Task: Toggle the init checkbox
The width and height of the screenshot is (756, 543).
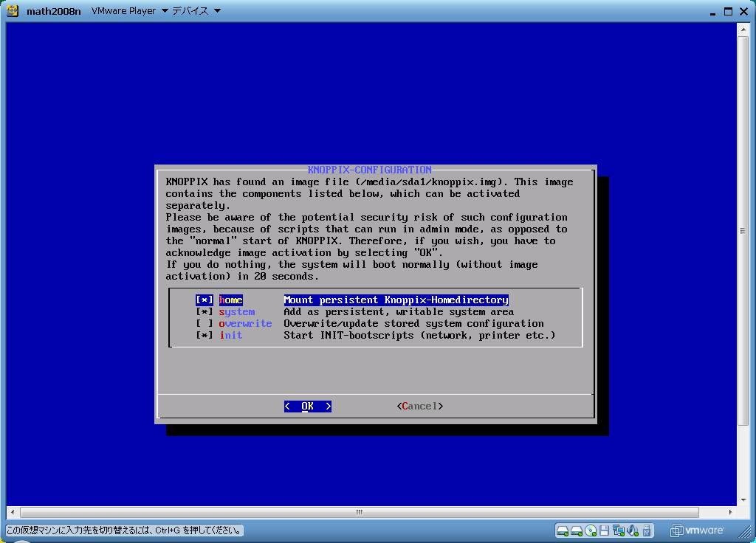Action: tap(205, 336)
